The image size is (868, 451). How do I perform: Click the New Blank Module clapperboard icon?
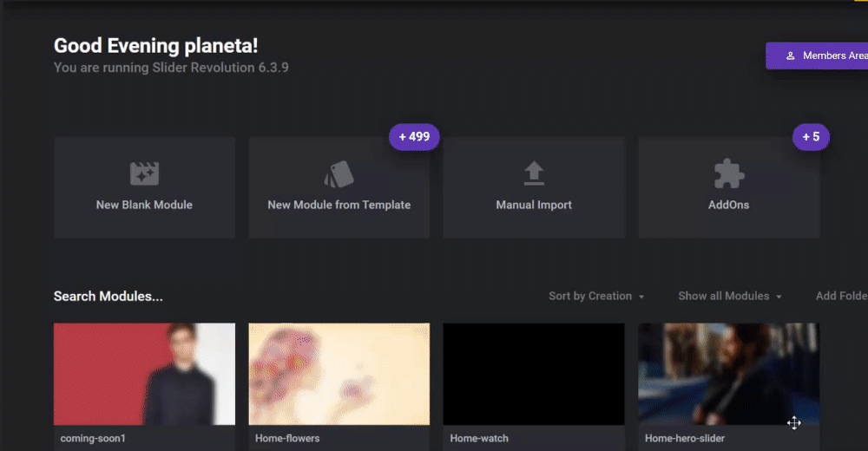pyautogui.click(x=144, y=173)
